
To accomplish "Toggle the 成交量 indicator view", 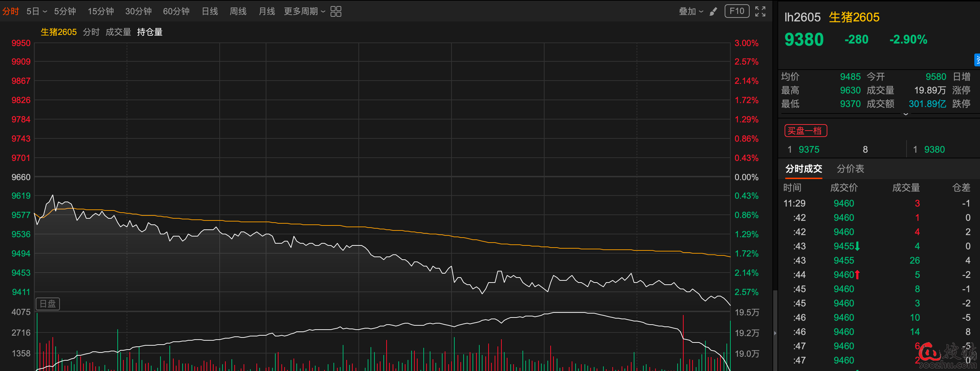I will (x=118, y=32).
